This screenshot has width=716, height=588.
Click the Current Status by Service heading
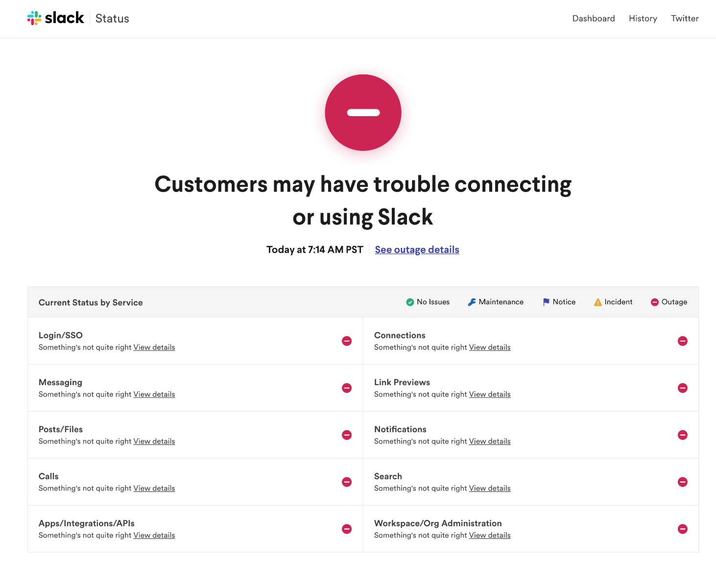tap(91, 303)
